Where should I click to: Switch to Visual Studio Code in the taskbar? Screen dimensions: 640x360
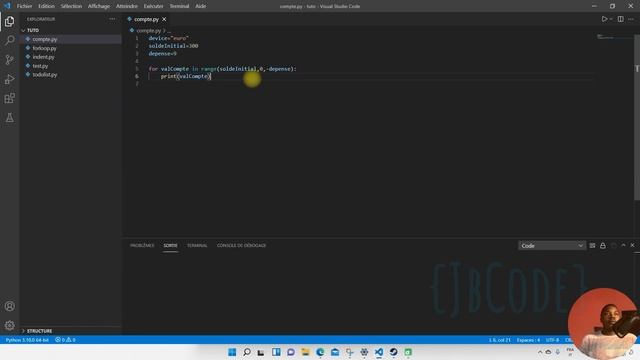[x=379, y=352]
